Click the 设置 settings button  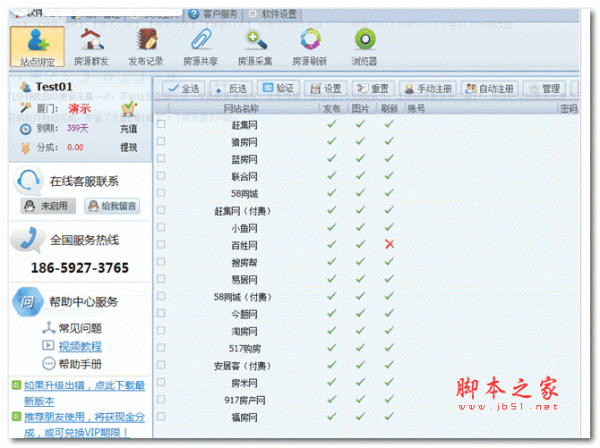(x=326, y=89)
